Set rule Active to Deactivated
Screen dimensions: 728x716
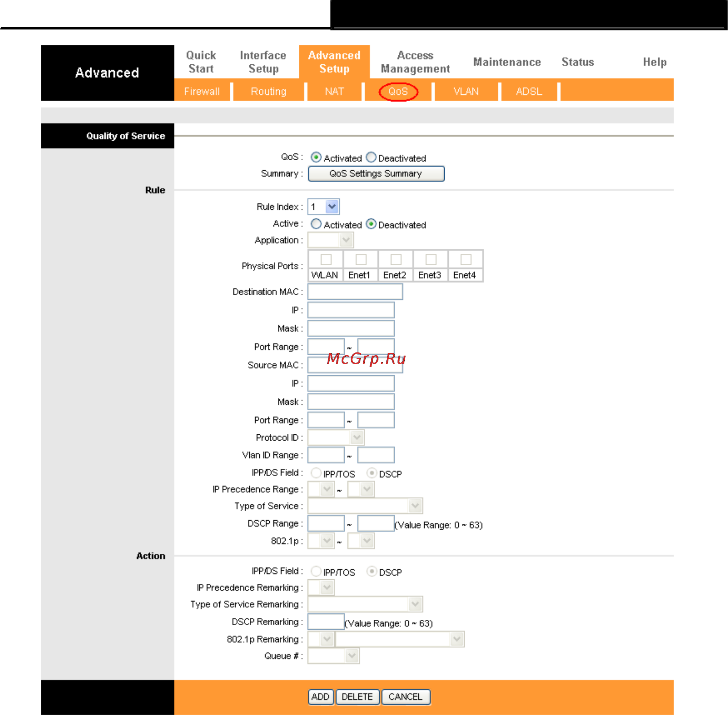(x=371, y=224)
